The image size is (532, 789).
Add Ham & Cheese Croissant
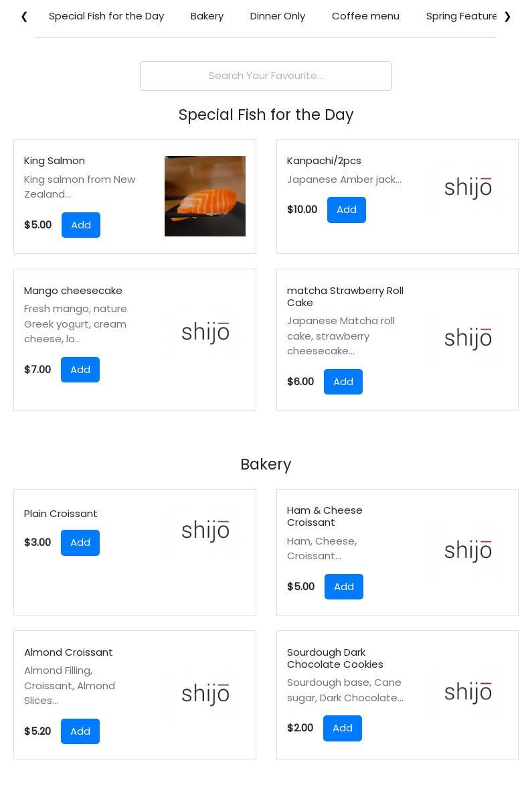344,587
